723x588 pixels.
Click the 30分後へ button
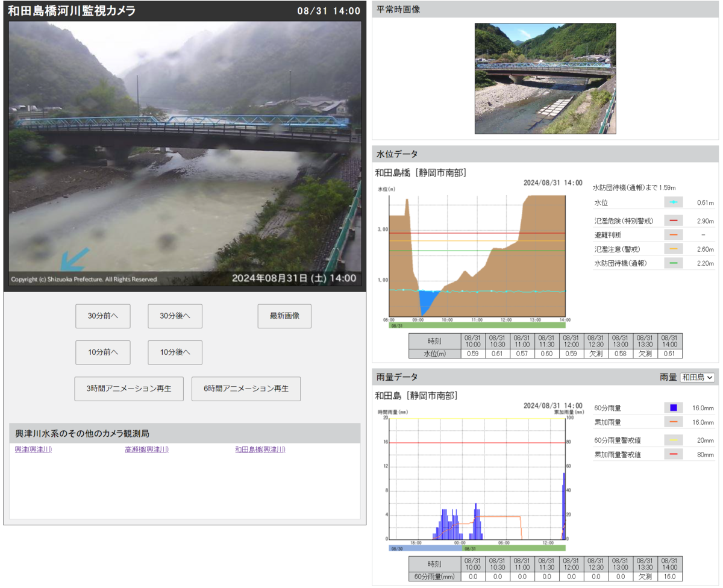175,316
